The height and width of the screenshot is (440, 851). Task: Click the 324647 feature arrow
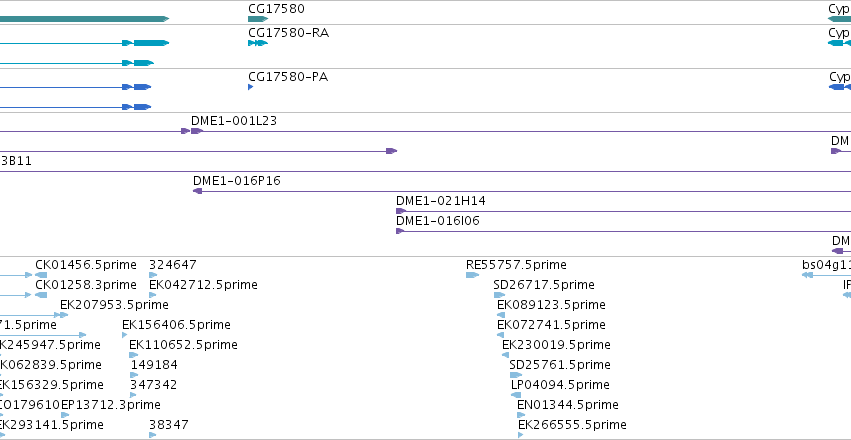coord(153,275)
